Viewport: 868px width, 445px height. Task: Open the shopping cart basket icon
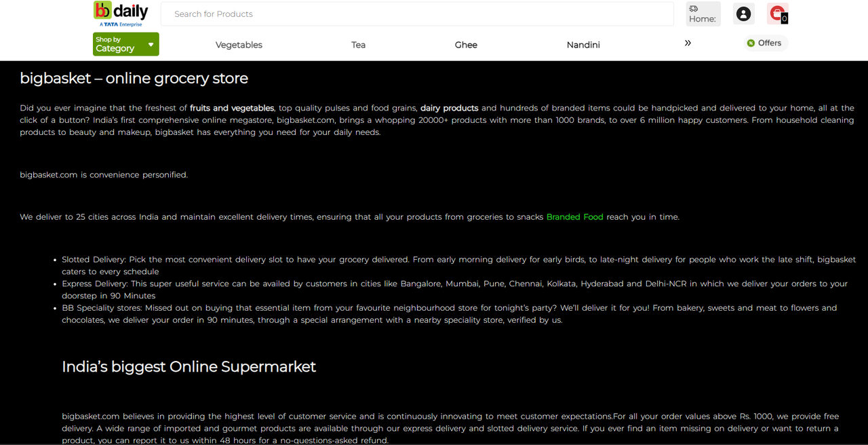pyautogui.click(x=777, y=14)
